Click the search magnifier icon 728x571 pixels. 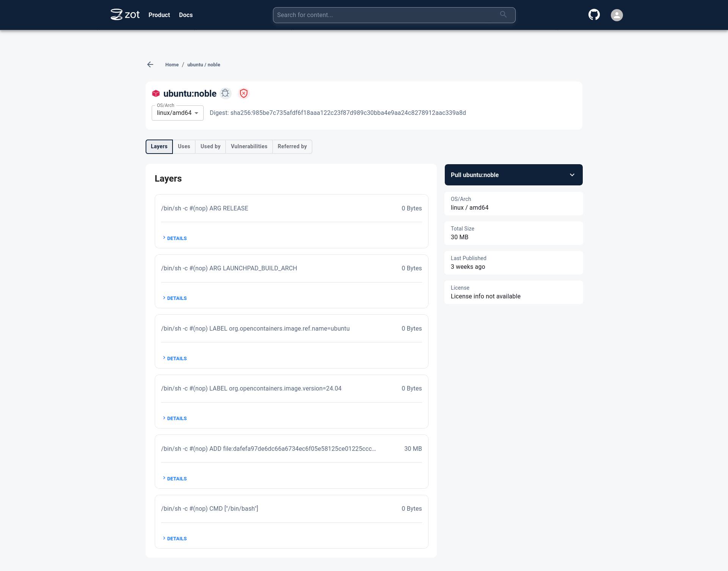point(503,14)
